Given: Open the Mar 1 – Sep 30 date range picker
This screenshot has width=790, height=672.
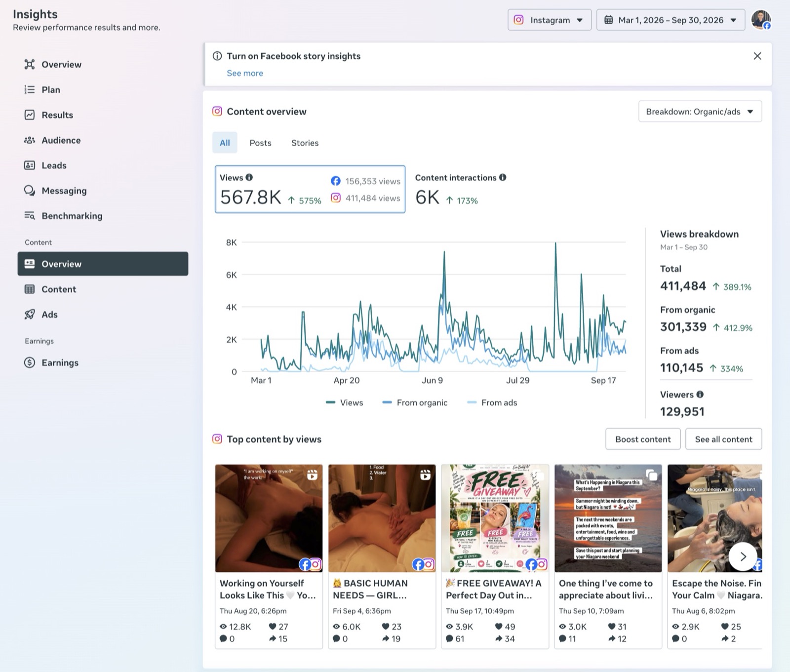Looking at the screenshot, I should [x=671, y=20].
